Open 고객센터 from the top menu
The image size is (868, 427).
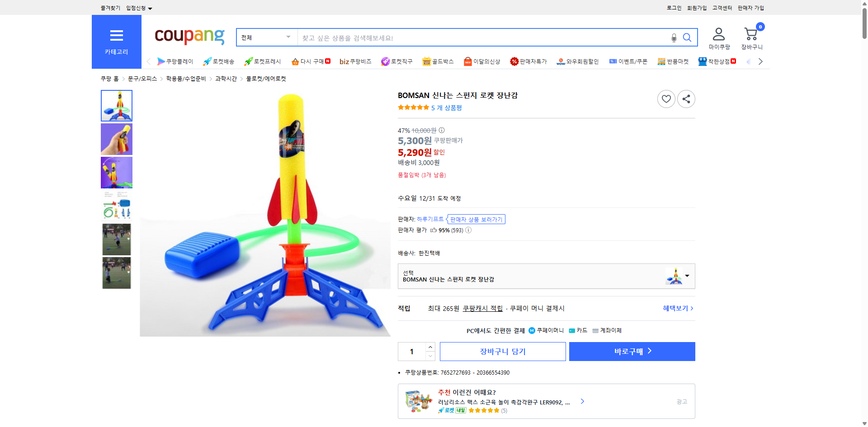(x=722, y=8)
